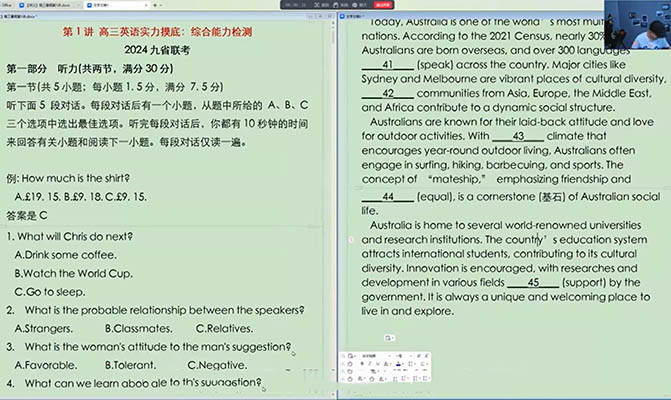The width and height of the screenshot is (671, 400).
Task: Expand the font size dropdown in mini toolbar
Action: (411, 356)
